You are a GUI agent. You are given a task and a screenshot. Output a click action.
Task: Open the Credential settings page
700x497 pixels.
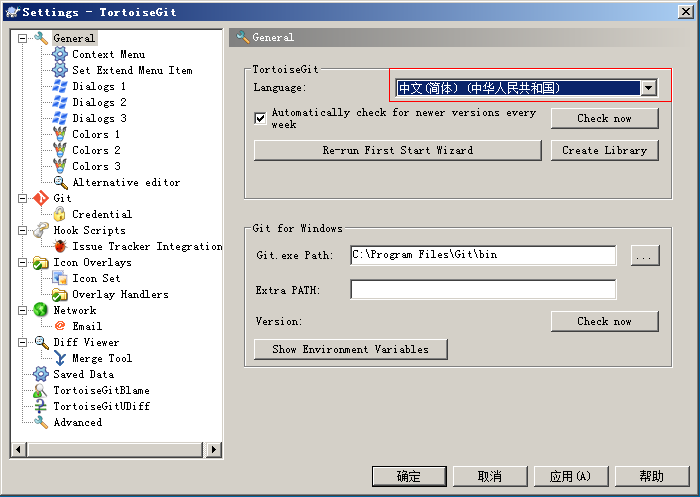[102, 214]
